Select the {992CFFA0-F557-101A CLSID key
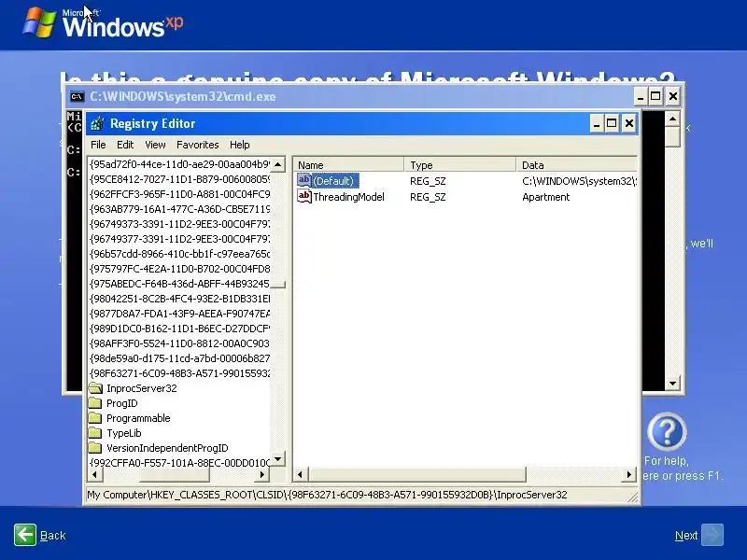 point(179,462)
